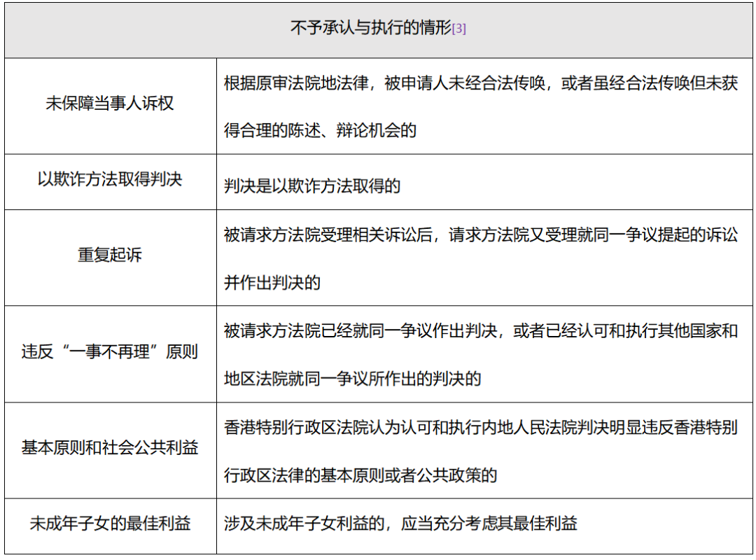
Task: Click the line 行政区法律的基本原则或者公共政策的
Action: [x=360, y=475]
